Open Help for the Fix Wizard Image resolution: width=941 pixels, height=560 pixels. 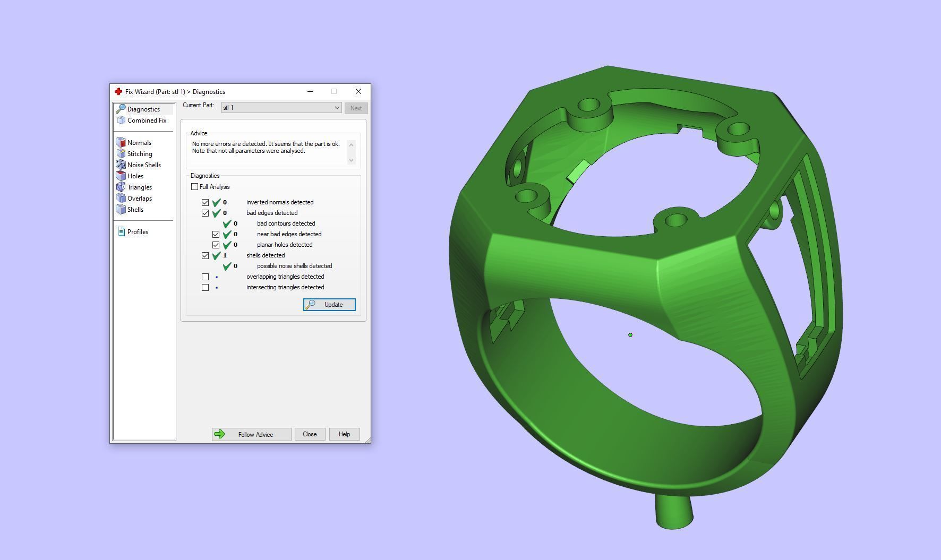tap(344, 434)
